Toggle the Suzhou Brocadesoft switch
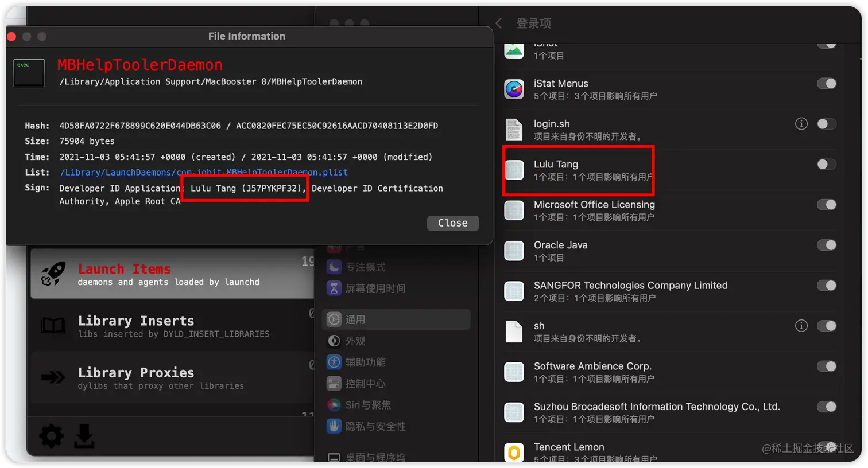Screen dimensions: 868x468 827,407
